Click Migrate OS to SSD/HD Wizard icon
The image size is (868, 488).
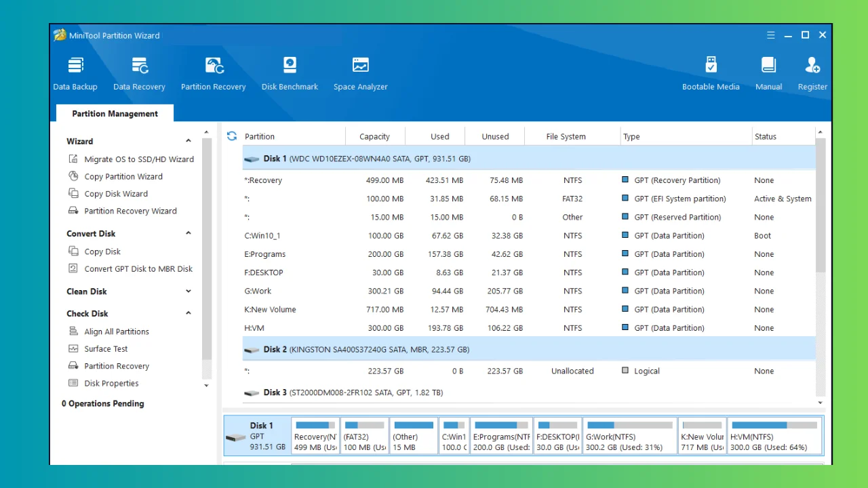point(74,159)
